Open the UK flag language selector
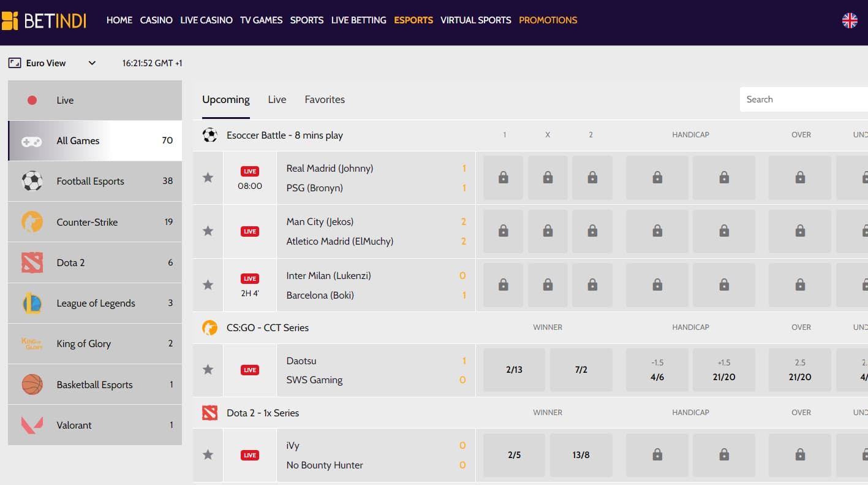Viewport: 868px width, 485px height. [850, 20]
